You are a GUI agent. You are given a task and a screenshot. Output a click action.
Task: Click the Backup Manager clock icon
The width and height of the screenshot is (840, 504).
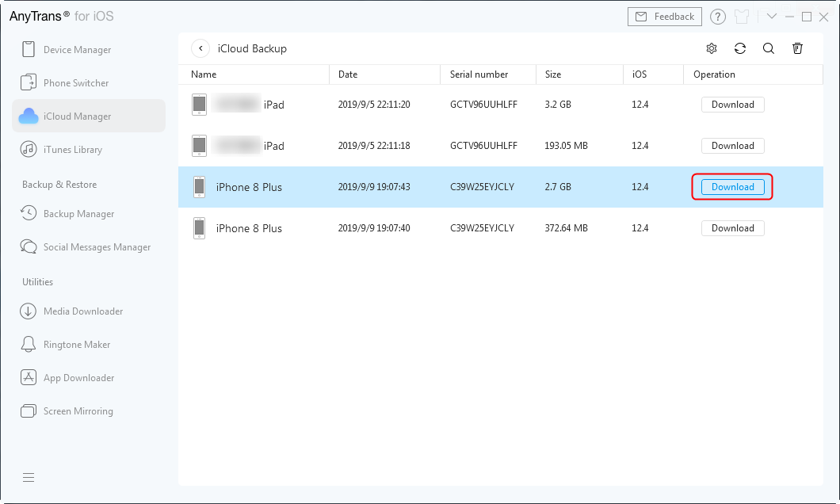pyautogui.click(x=28, y=213)
